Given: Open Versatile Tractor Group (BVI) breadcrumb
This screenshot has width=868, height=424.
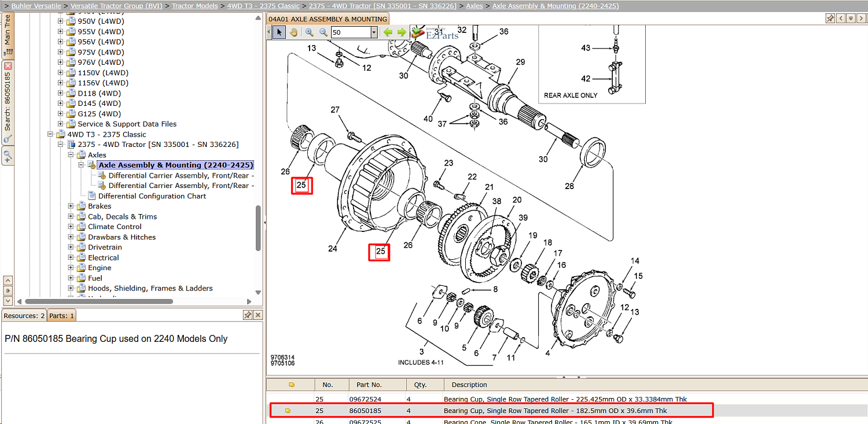Looking at the screenshot, I should click(116, 6).
